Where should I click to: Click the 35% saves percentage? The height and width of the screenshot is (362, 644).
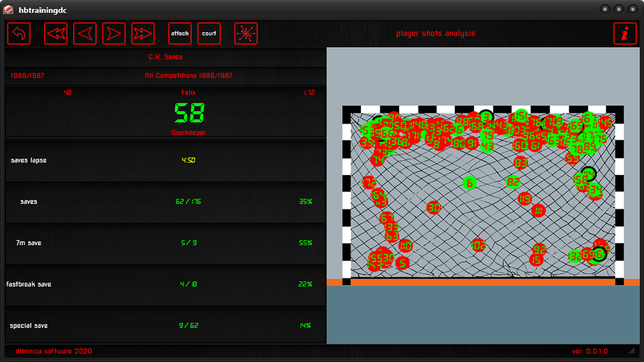click(306, 202)
